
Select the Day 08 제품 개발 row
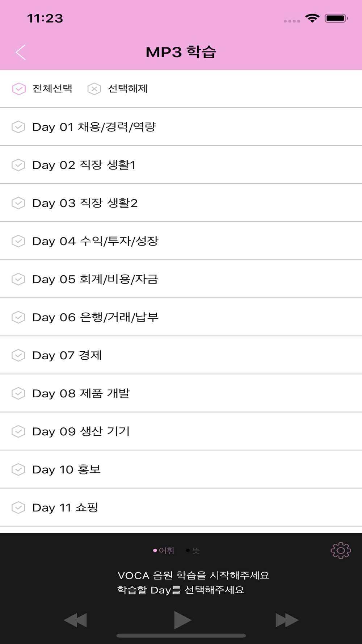[81, 393]
